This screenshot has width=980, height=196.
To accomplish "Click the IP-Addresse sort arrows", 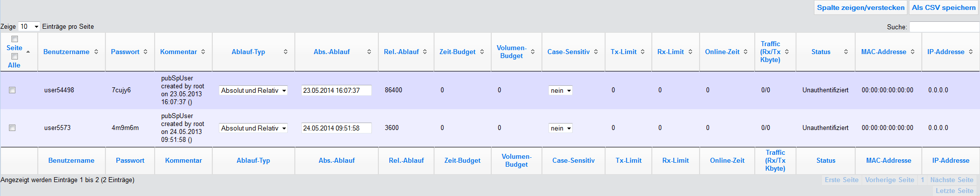I will pos(971,52).
